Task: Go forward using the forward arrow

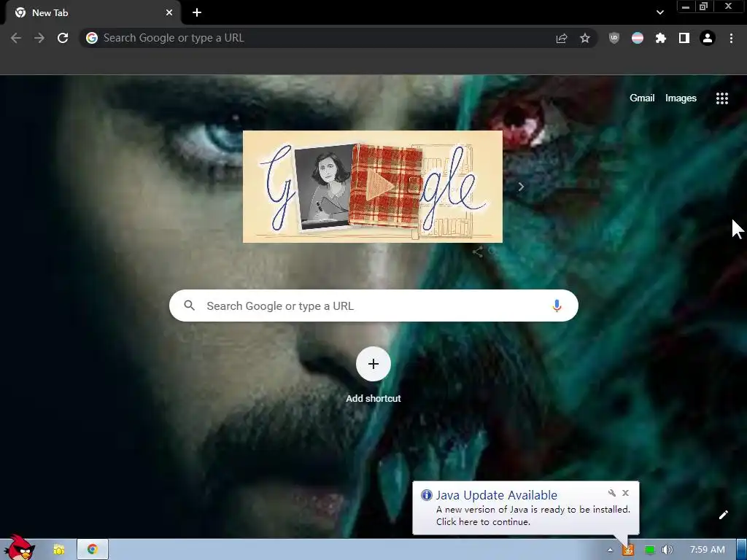Action: point(39,38)
